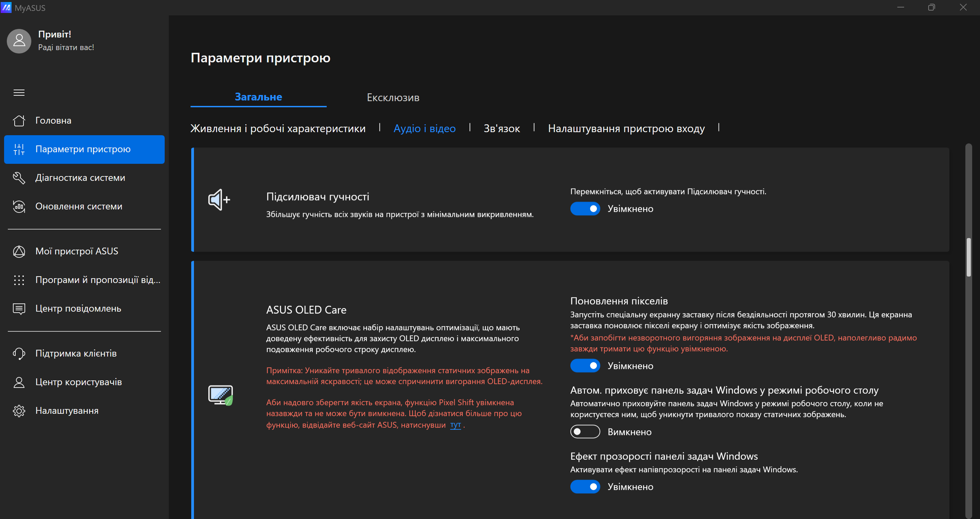Click the Діагностика системи wrench icon
Viewport: 980px width, 519px height.
tap(19, 178)
